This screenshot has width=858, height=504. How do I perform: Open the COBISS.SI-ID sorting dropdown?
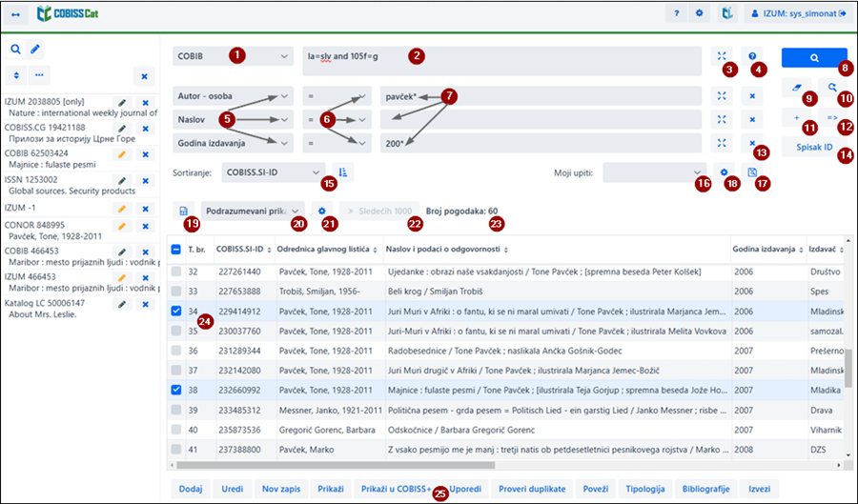pos(273,172)
